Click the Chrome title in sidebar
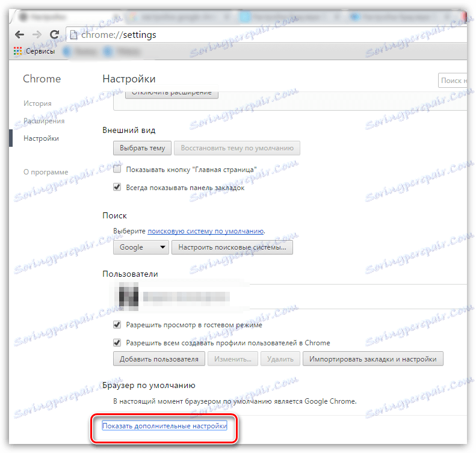Screen dimensions: 476x453 pos(42,79)
